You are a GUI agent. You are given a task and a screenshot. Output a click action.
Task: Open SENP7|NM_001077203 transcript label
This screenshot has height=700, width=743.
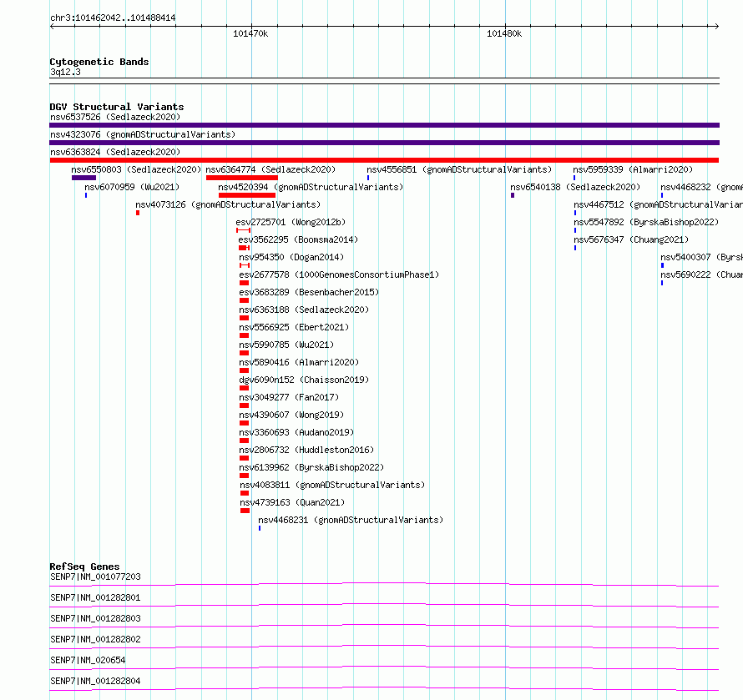pos(95,577)
